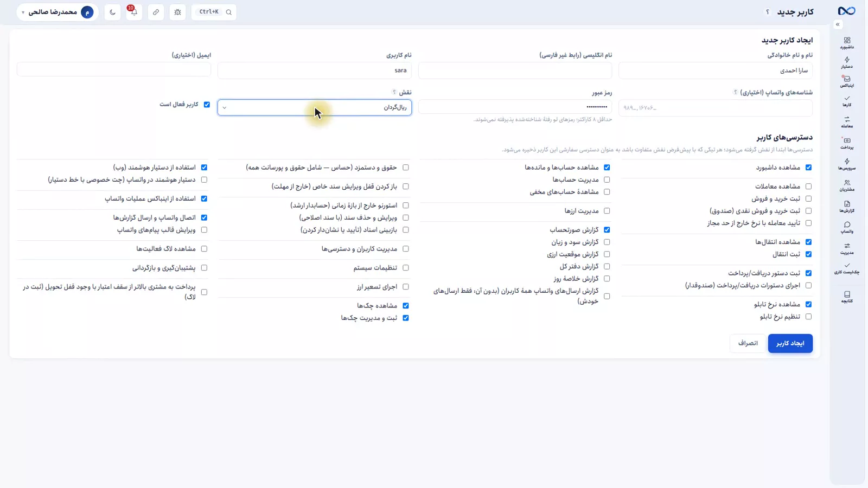Open notifications via the bell icon
The width and height of the screenshot is (868, 488).
pos(134,12)
